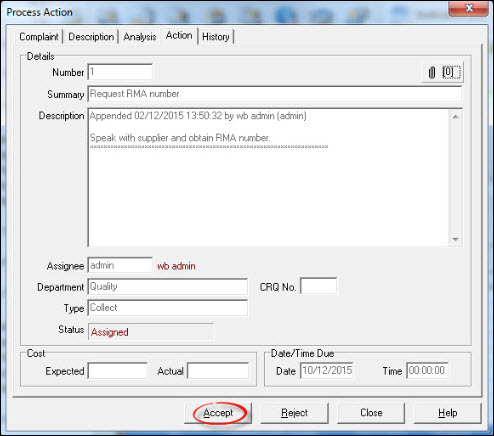This screenshot has height=436, width=494.
Task: Select the due Date field
Action: (327, 371)
